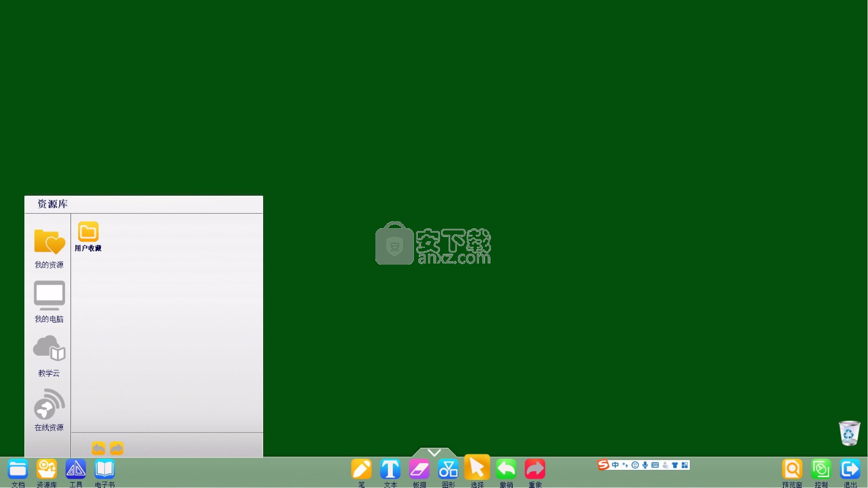The width and height of the screenshot is (868, 488).
Task: Open the 电子书 (E-book) icon
Action: (x=104, y=470)
